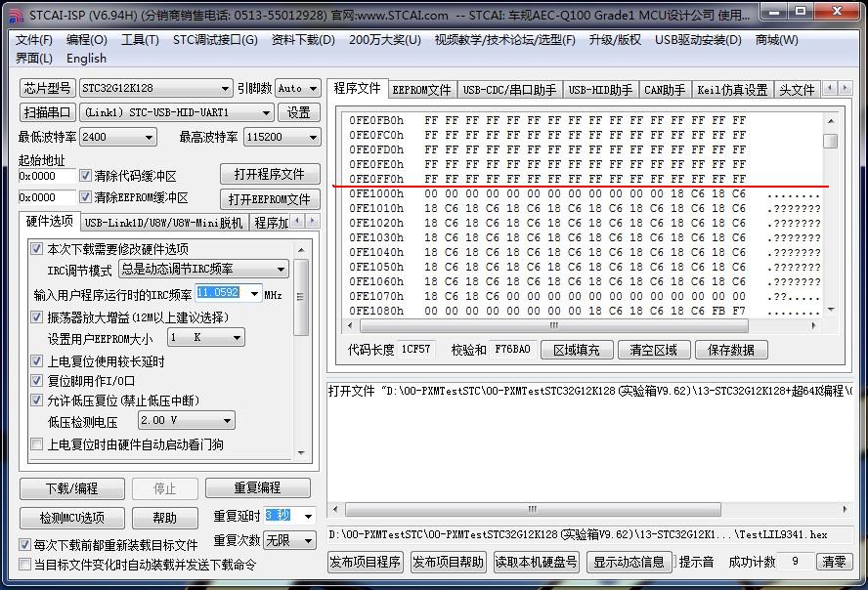Screen dimensions: 868x590
Task: Click 清零 success counter button
Action: pos(834,562)
